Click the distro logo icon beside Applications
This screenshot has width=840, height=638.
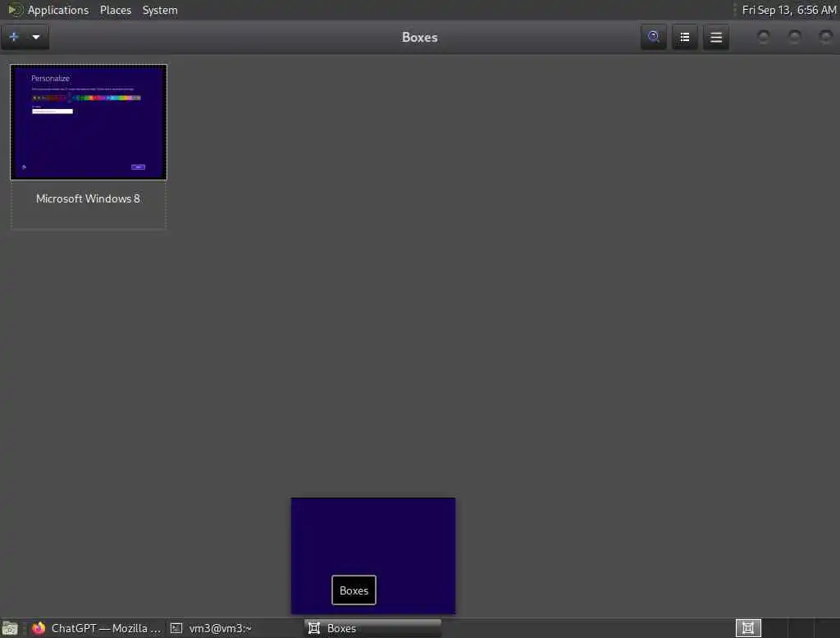[x=15, y=10]
